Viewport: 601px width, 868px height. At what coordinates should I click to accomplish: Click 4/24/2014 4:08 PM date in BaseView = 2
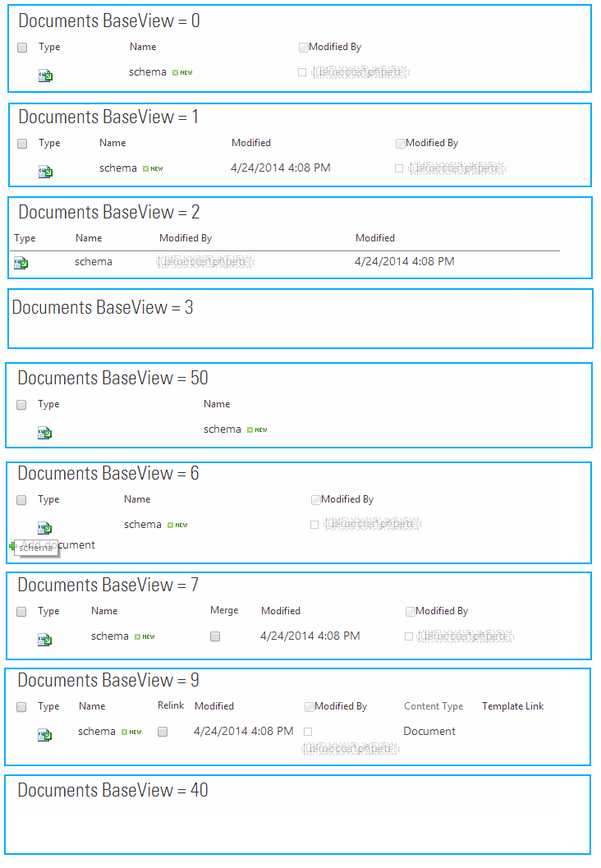(405, 261)
